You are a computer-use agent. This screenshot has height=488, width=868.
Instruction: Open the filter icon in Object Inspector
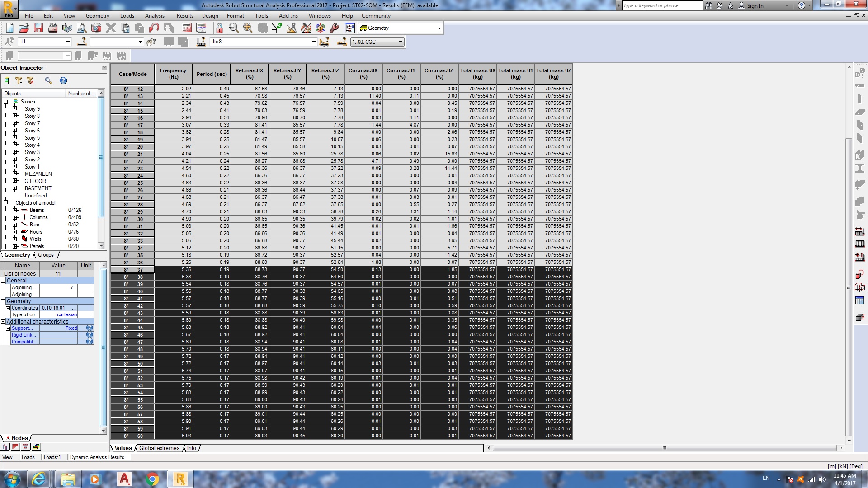click(19, 80)
